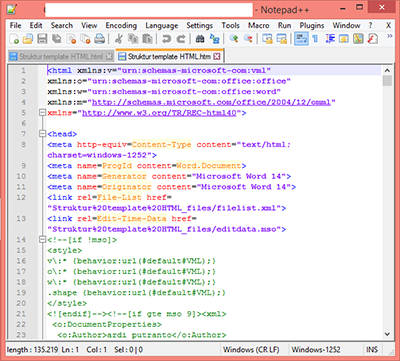Collapse the fold marker at line 14

42,239
